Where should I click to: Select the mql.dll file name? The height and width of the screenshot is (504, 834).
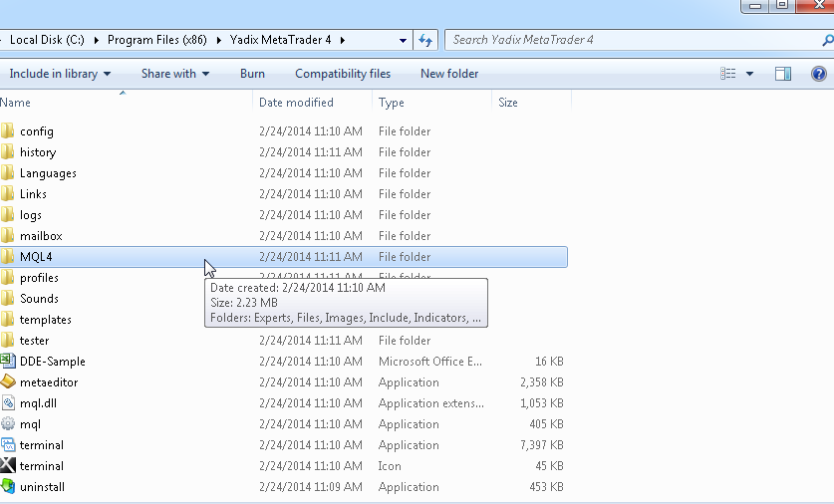pyautogui.click(x=38, y=403)
